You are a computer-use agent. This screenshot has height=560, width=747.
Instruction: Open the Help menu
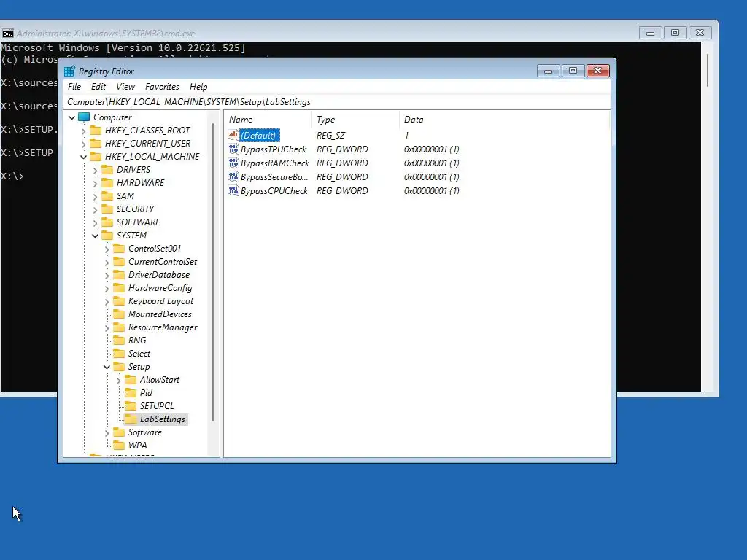point(198,87)
